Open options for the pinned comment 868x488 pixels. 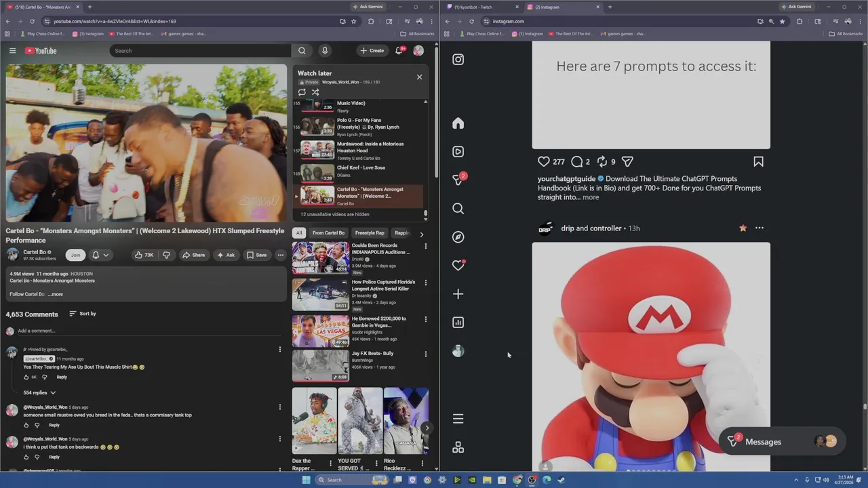click(x=279, y=350)
